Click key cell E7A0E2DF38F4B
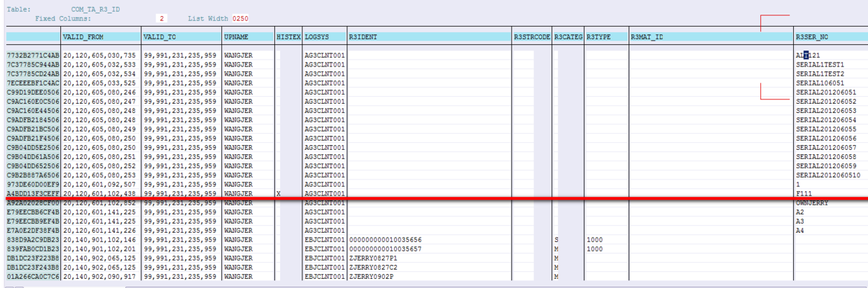868x288 pixels. pos(33,231)
